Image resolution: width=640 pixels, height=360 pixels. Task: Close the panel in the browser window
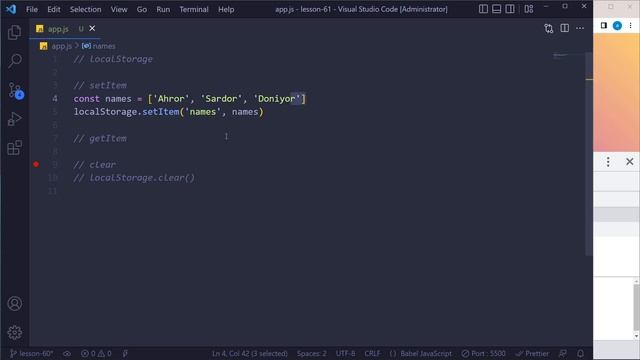629,162
